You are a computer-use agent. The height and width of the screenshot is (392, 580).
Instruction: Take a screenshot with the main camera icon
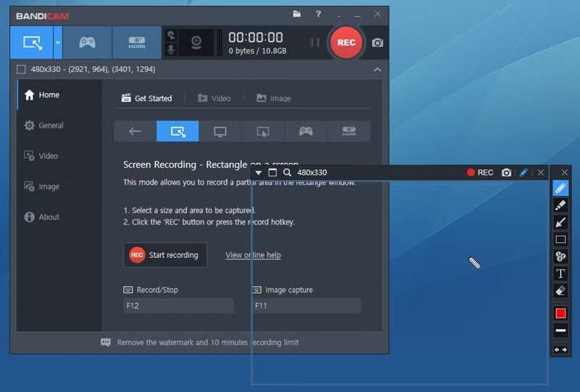(x=378, y=43)
